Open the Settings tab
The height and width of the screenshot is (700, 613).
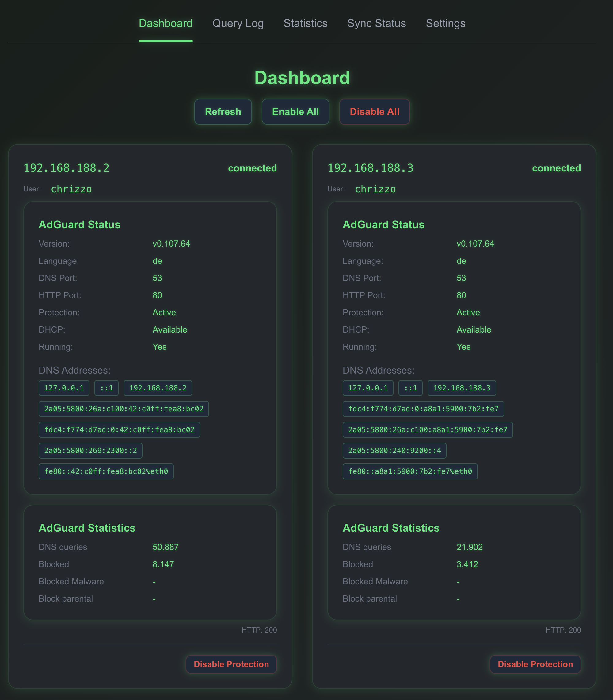coord(445,23)
